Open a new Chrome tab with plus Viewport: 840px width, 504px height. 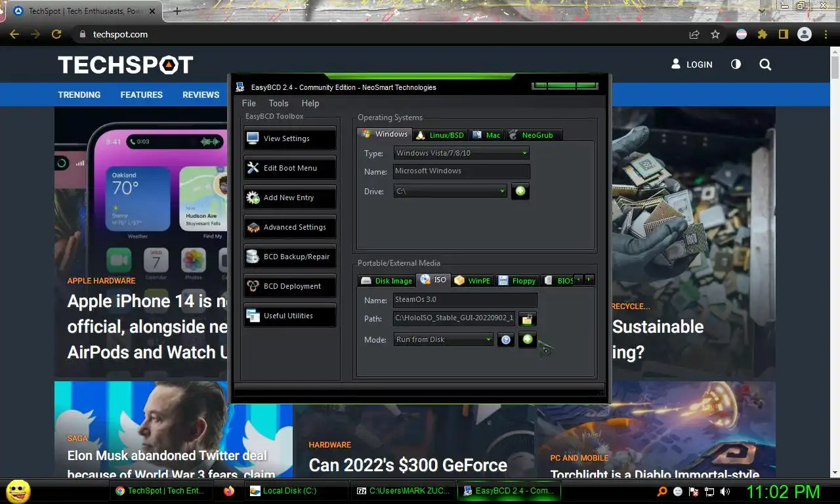(x=177, y=11)
